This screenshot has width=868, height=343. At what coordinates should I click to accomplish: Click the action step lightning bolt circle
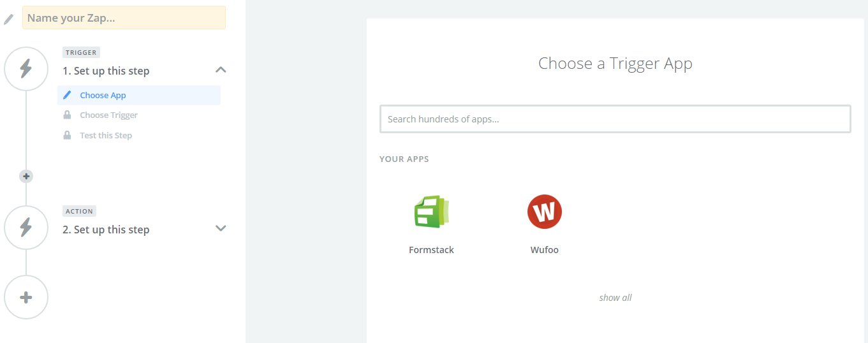coord(26,228)
